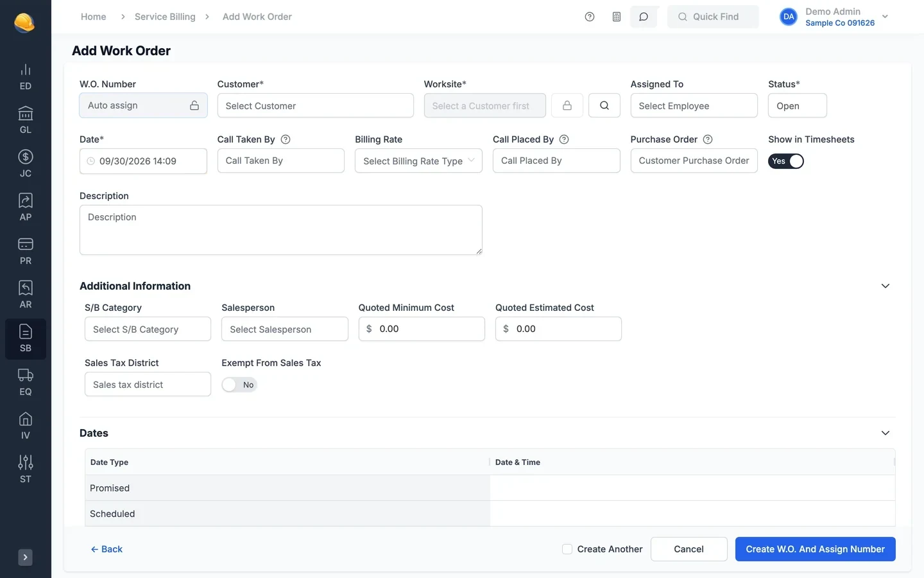Open the help question mark icon in header
This screenshot has height=578, width=924.
coord(590,17)
